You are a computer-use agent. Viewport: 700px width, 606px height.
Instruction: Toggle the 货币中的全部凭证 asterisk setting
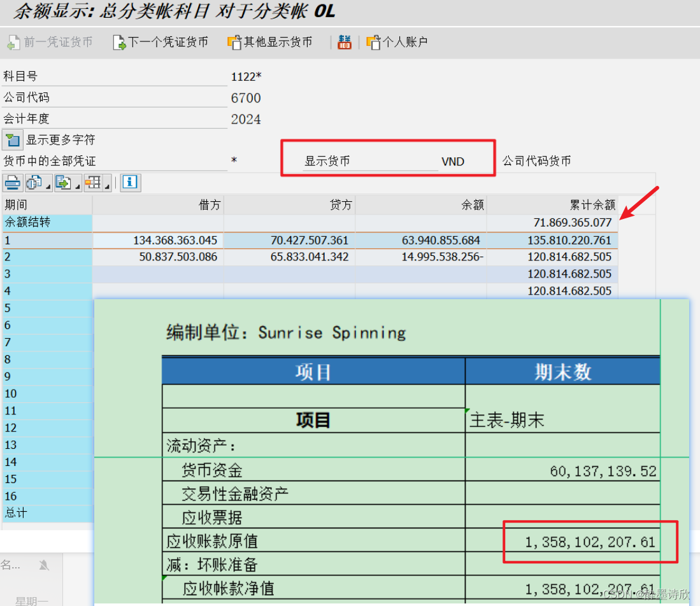point(233,161)
